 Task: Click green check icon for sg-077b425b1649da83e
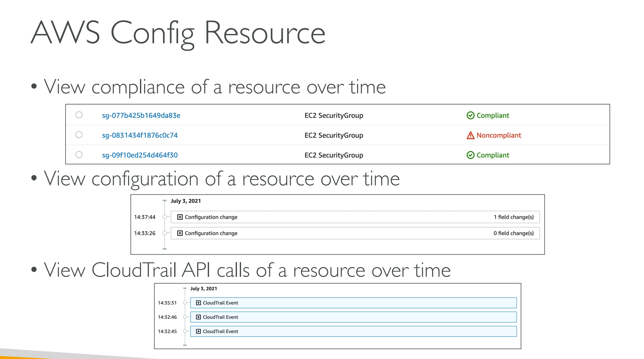470,115
